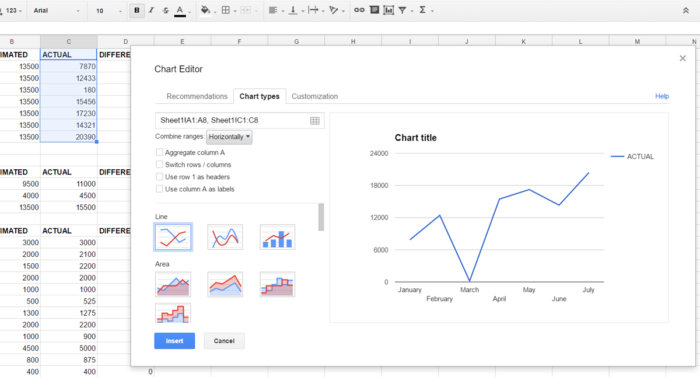This screenshot has height=377, width=700.
Task: Open the fill color bucket tool
Action: pyautogui.click(x=205, y=10)
